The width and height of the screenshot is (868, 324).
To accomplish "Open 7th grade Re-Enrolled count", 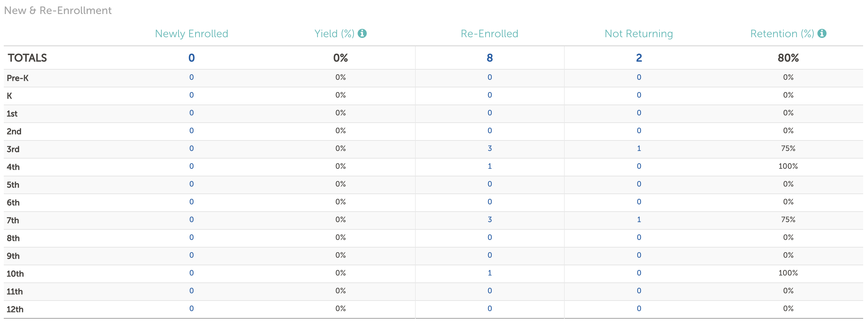I will [490, 220].
